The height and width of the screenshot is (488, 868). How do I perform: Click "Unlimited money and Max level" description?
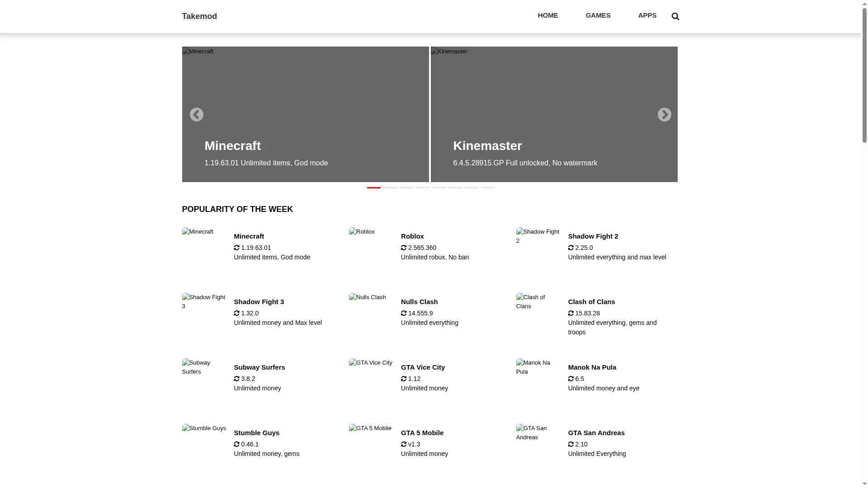click(x=278, y=323)
